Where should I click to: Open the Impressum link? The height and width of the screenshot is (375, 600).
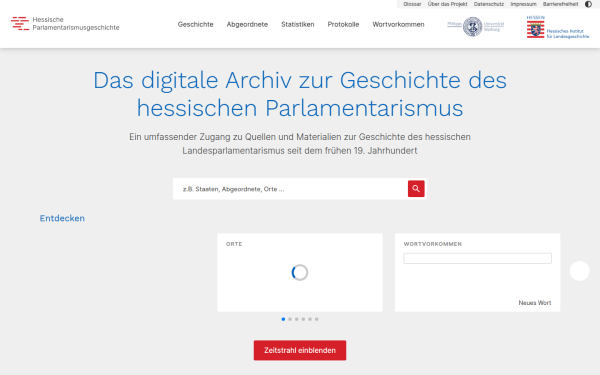pyautogui.click(x=523, y=4)
